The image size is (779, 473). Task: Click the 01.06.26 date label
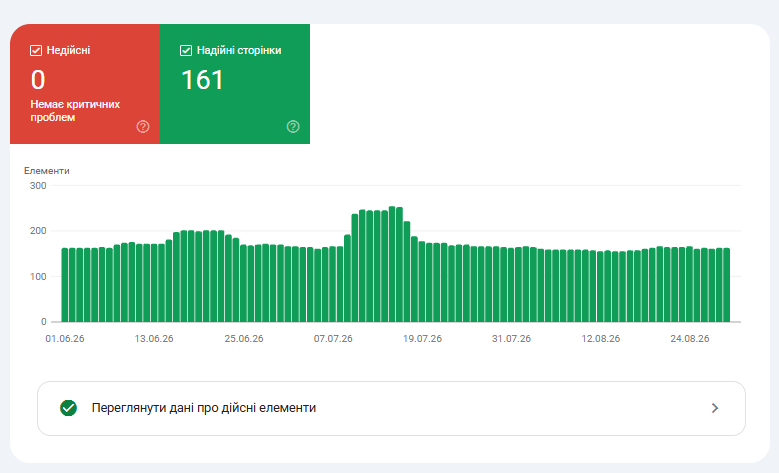65,339
